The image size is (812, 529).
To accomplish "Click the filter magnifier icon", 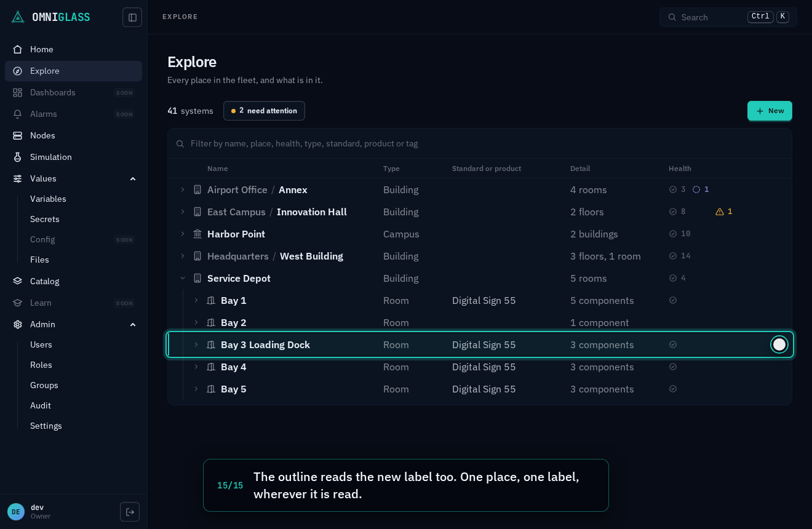I will [180, 144].
